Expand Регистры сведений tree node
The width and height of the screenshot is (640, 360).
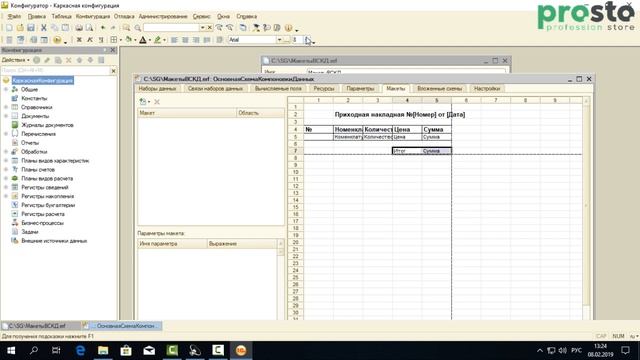(6, 187)
